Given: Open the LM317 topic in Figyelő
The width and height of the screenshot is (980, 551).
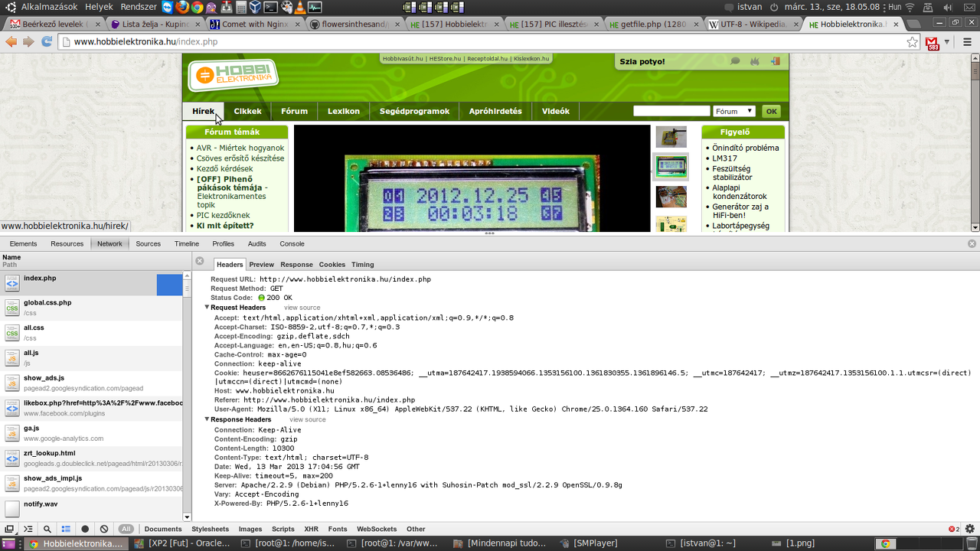Looking at the screenshot, I should click(725, 158).
